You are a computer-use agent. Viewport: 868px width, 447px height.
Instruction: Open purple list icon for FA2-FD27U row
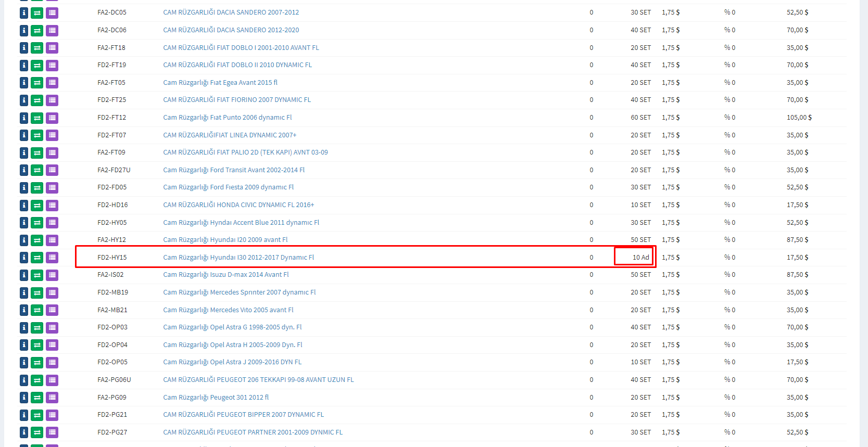tap(52, 170)
